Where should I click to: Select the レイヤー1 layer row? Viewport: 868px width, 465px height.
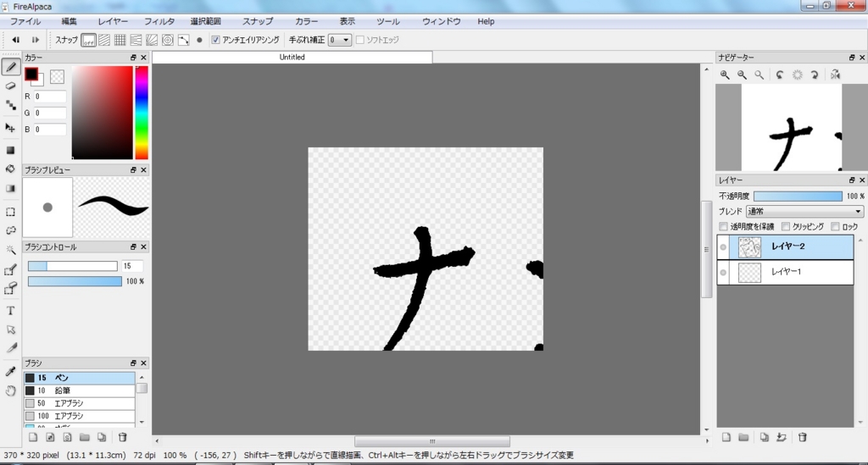pyautogui.click(x=785, y=273)
